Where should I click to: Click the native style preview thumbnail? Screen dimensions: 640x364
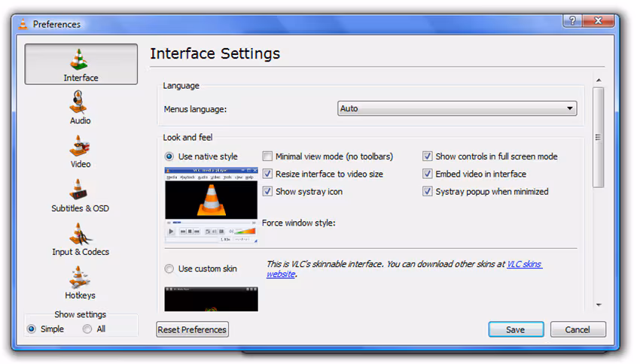click(x=211, y=205)
